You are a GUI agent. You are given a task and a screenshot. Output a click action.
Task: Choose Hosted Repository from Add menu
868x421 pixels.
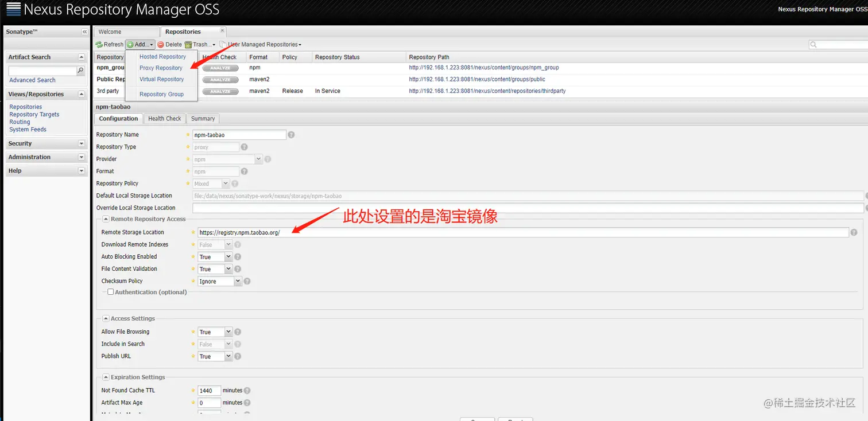tap(162, 57)
